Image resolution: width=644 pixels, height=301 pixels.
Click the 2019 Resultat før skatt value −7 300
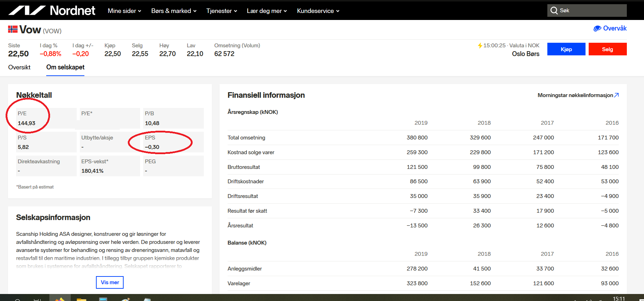(419, 211)
